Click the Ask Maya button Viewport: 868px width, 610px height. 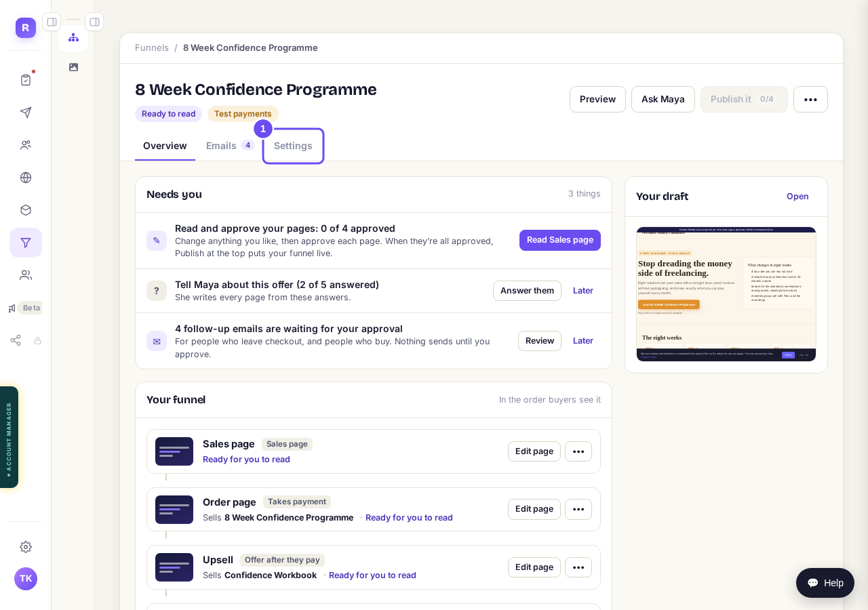coord(663,99)
